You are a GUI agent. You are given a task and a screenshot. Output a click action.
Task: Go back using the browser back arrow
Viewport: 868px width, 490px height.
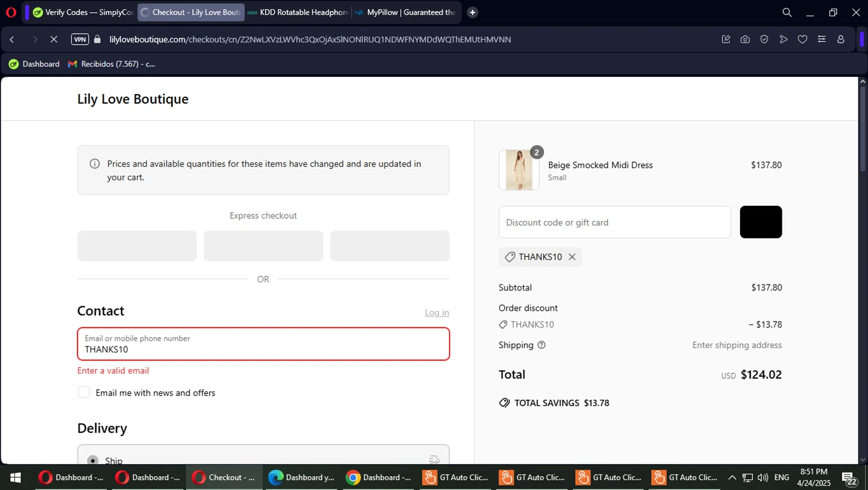pos(12,39)
